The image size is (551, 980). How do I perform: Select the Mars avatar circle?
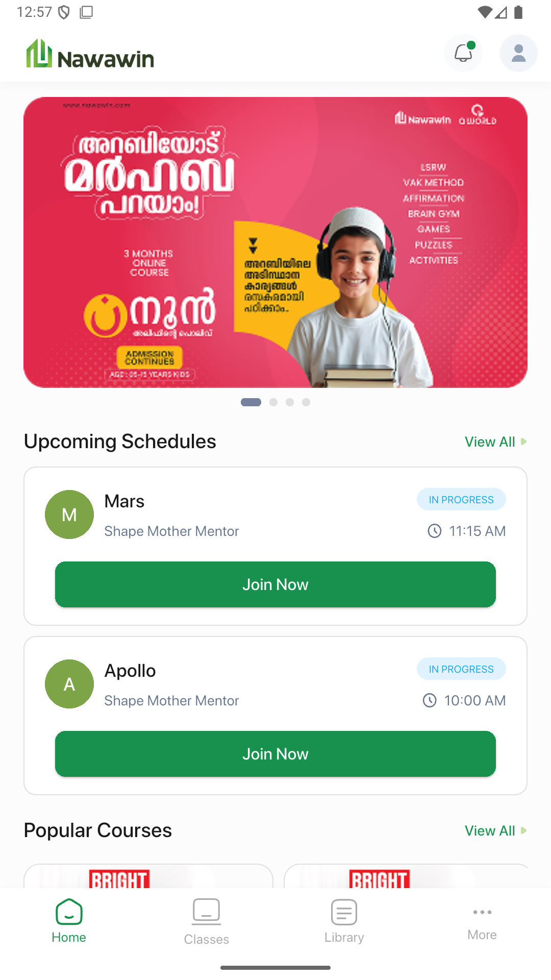69,514
